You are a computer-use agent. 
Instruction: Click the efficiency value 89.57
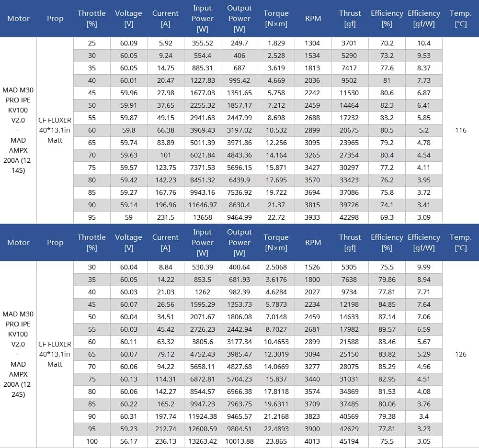click(x=387, y=329)
